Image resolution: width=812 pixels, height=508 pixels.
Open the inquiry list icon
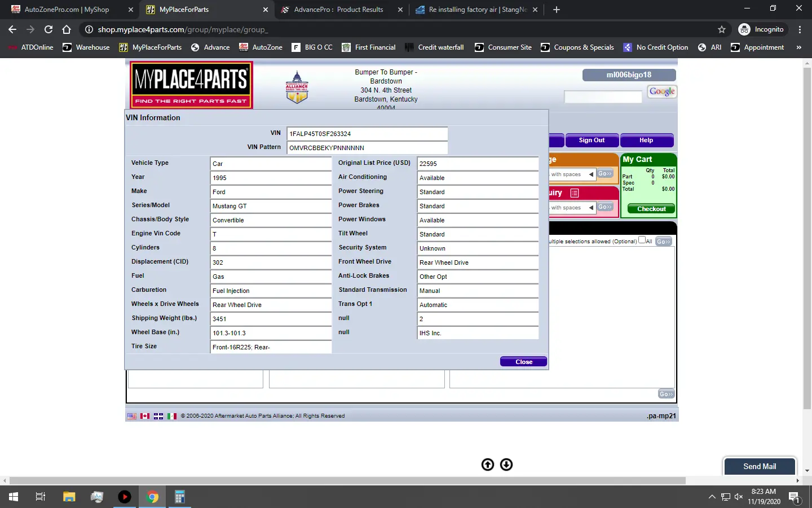click(x=575, y=193)
